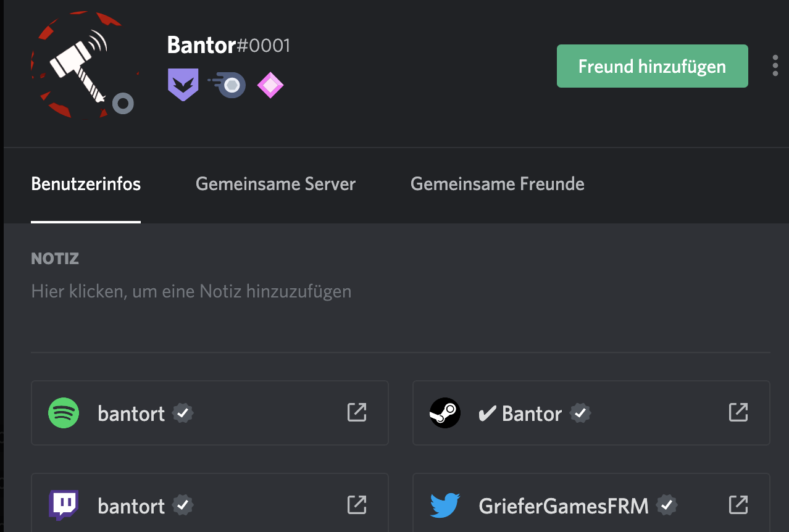
Task: Click the pink Server Boost badge
Action: [270, 85]
